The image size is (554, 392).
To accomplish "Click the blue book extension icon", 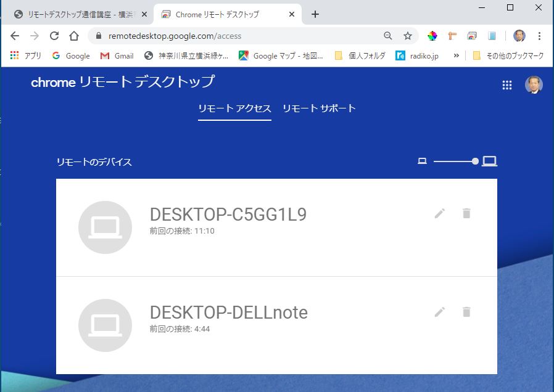I will click(x=492, y=36).
